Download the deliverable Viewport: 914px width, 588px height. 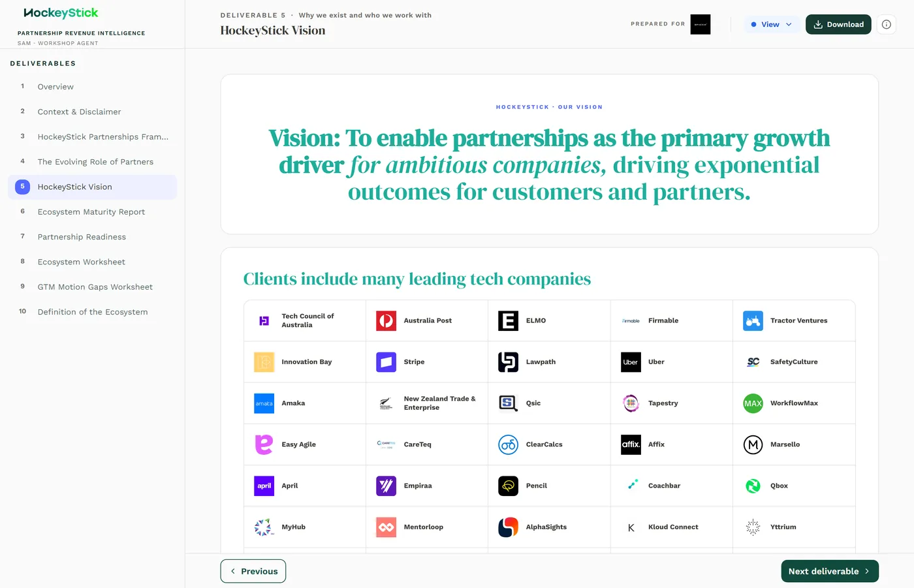(x=838, y=24)
